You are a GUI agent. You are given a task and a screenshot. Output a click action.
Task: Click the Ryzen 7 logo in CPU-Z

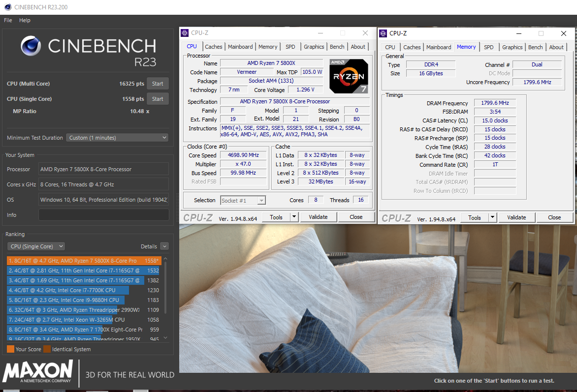349,76
